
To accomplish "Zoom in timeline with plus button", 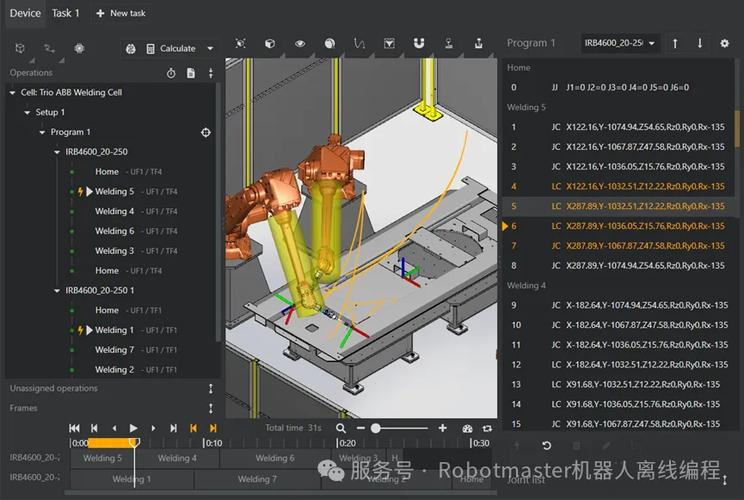I will [x=443, y=428].
